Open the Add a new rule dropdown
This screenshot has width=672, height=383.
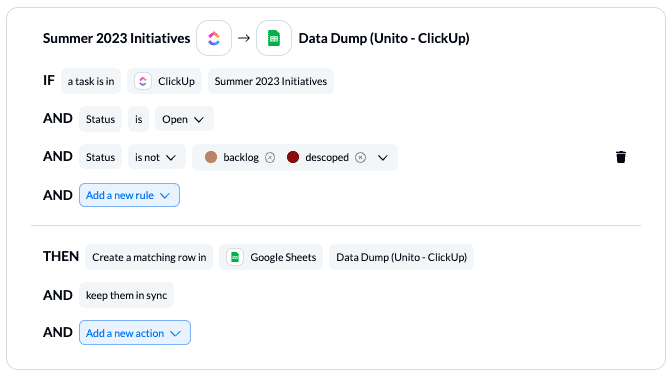tap(129, 195)
